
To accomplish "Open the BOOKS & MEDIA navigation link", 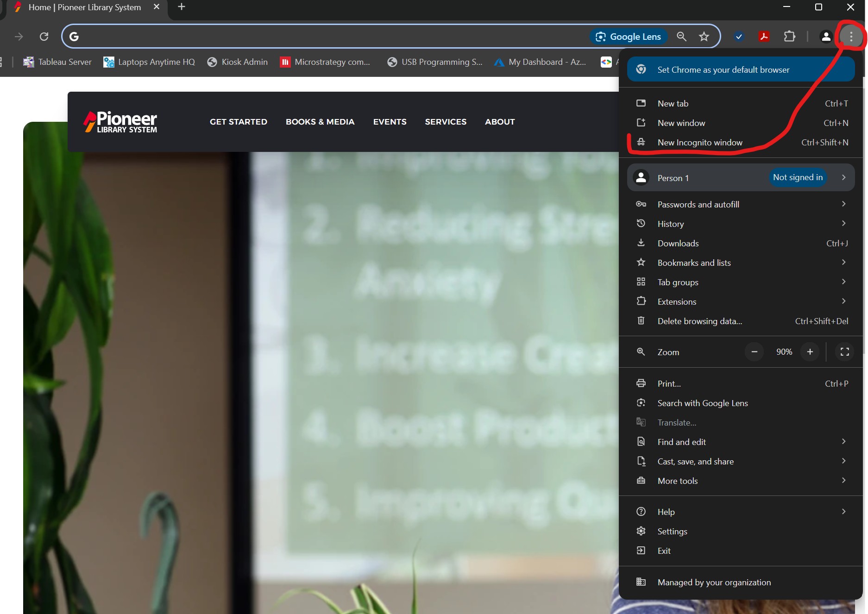I will pyautogui.click(x=320, y=122).
